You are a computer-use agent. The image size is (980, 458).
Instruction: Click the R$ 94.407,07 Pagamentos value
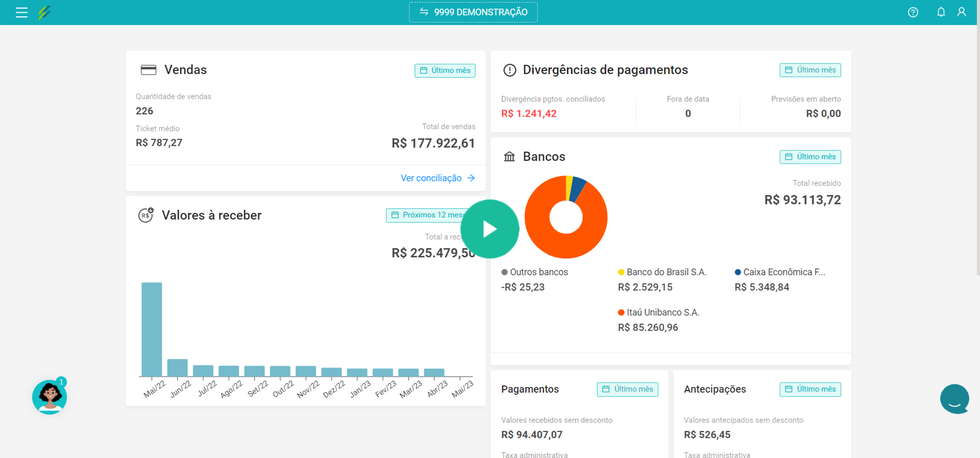point(532,435)
